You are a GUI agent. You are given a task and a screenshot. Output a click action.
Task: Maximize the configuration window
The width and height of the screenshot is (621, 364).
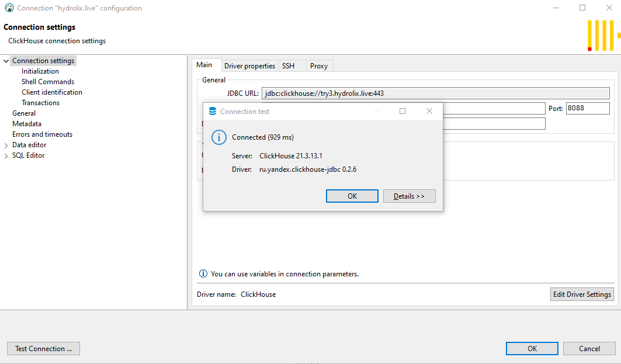[582, 8]
